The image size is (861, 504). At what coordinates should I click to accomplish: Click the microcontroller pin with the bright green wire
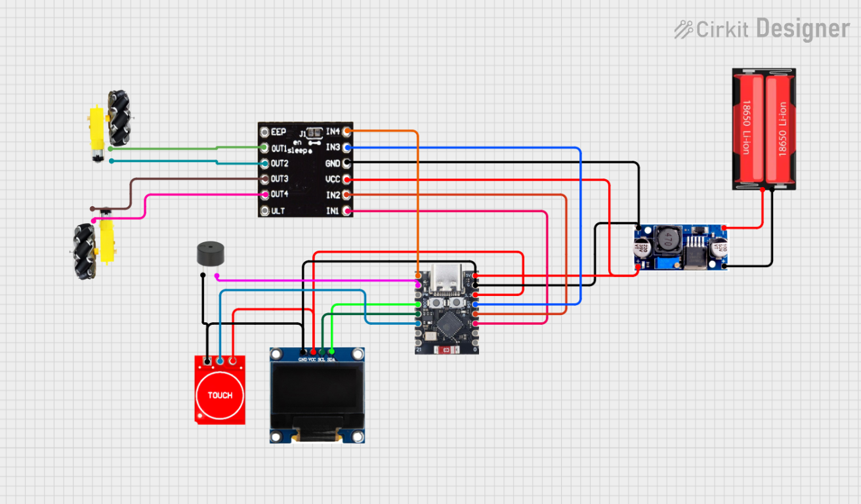(418, 304)
